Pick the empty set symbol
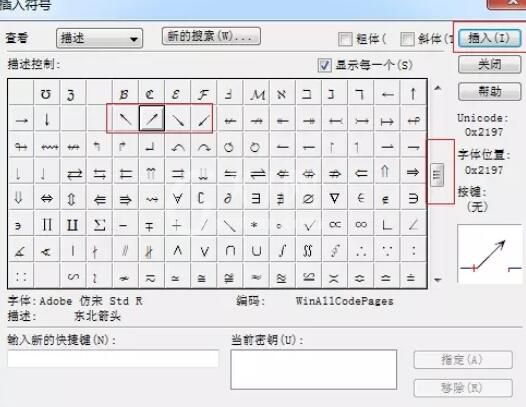The width and height of the screenshot is (526, 407). 309,198
